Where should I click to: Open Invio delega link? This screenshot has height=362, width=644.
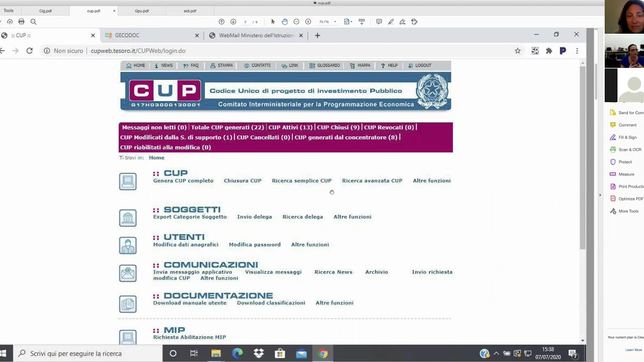click(255, 217)
